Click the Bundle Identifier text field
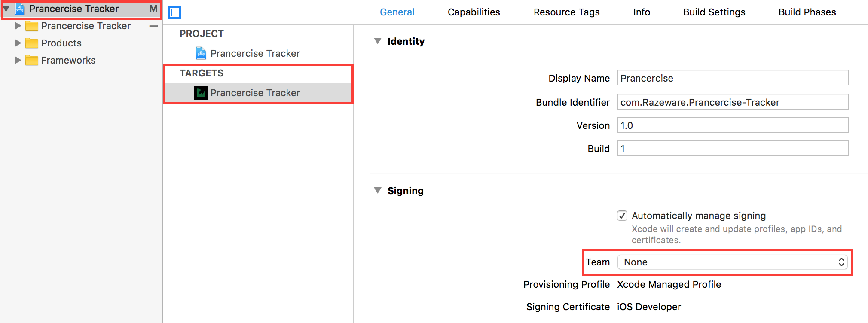The height and width of the screenshot is (323, 868). 733,102
